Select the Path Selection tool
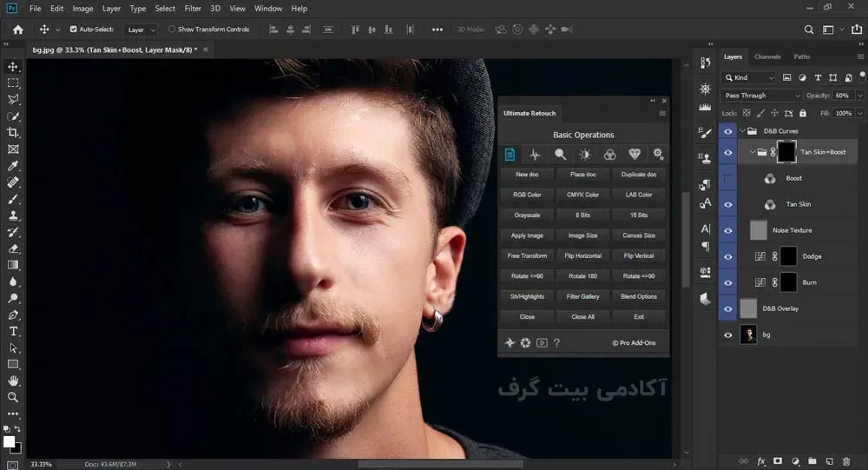 coord(13,348)
